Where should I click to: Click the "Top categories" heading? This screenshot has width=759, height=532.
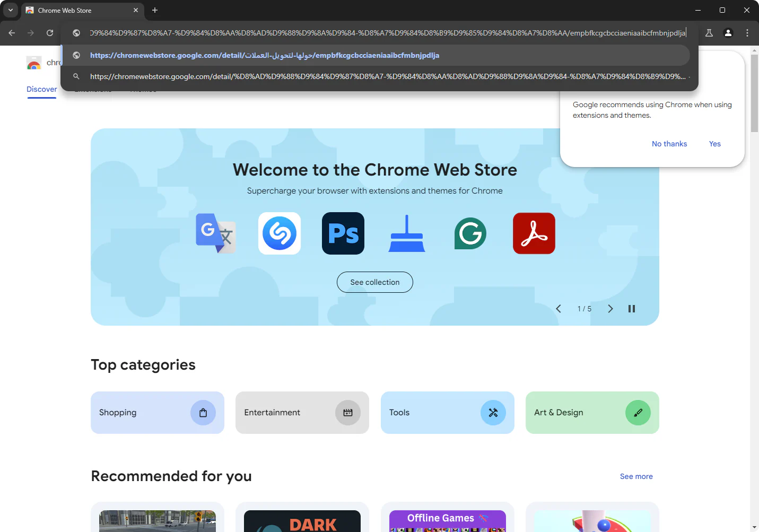[x=143, y=365]
